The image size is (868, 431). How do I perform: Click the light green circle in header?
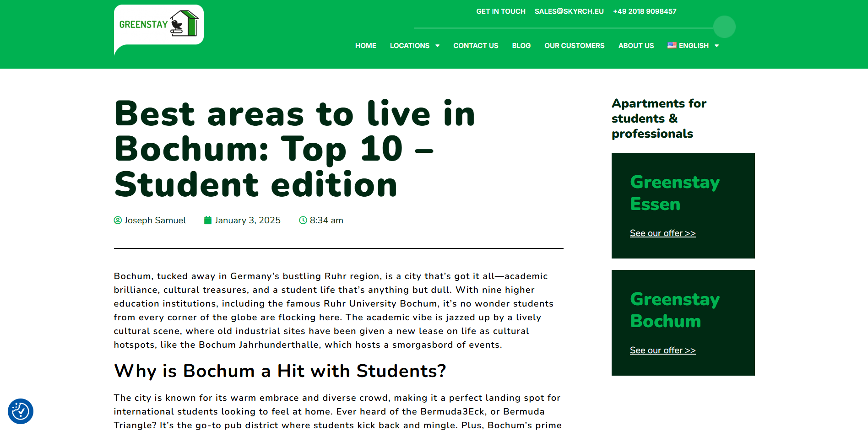click(724, 27)
